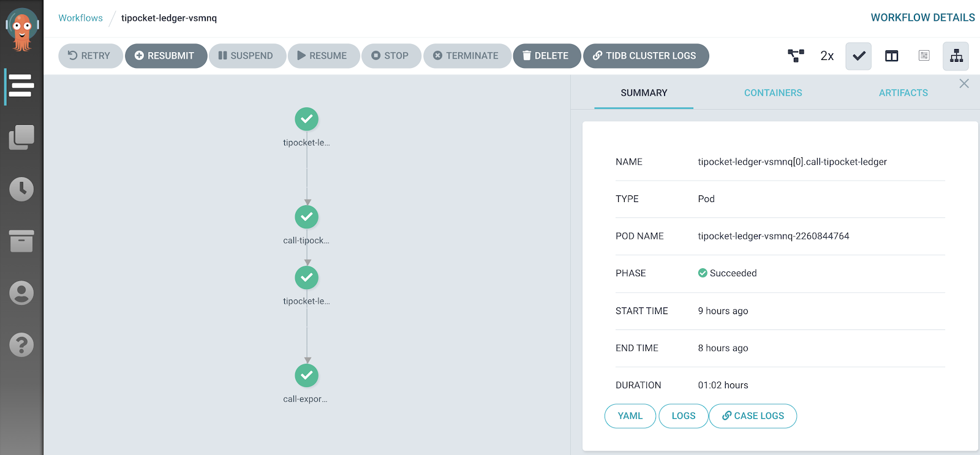Open cron workflows clock icon
The height and width of the screenshot is (455, 980).
coord(21,189)
